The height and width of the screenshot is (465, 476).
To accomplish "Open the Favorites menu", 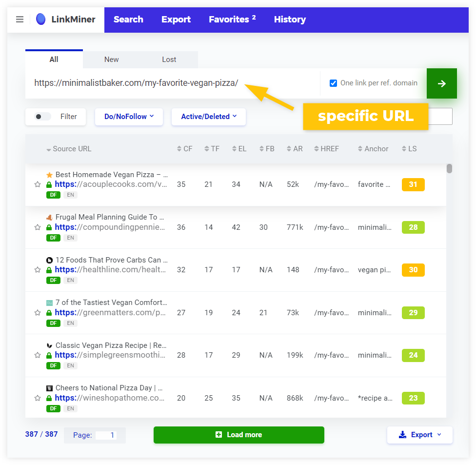I will point(232,20).
